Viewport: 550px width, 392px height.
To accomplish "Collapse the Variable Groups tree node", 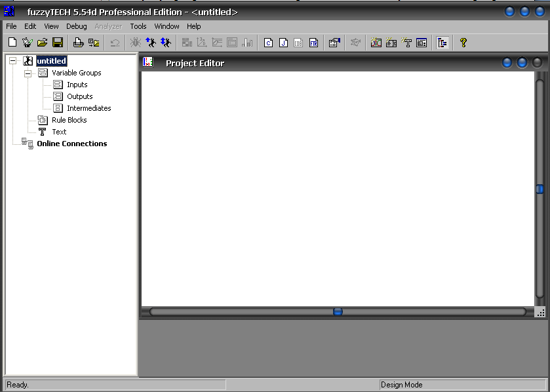I will click(28, 73).
